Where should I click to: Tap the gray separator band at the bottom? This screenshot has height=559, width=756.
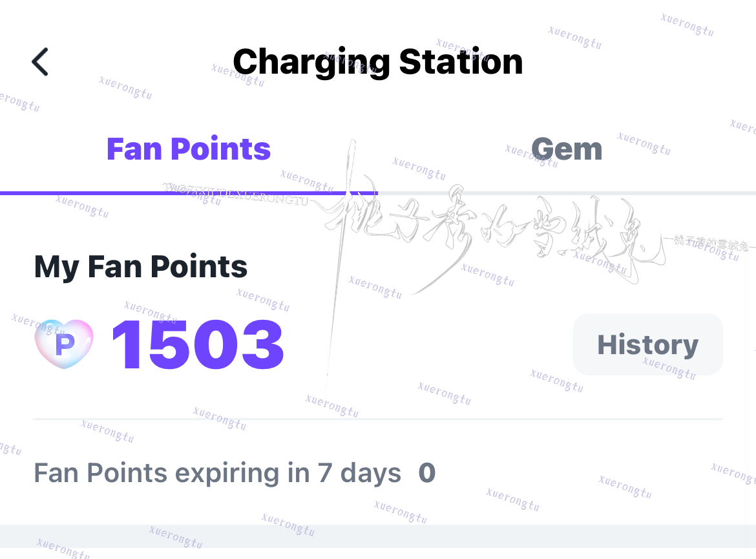coord(378,536)
